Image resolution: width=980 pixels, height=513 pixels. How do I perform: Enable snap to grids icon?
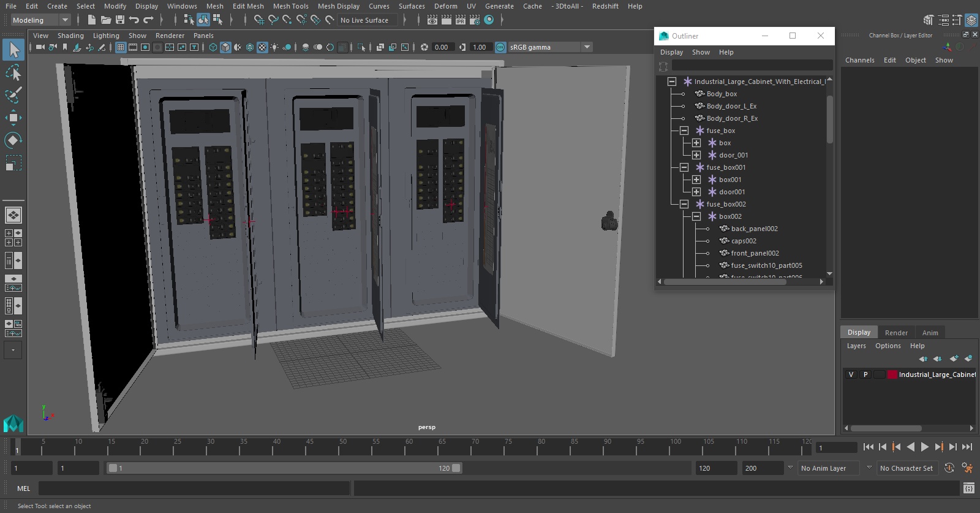[259, 20]
